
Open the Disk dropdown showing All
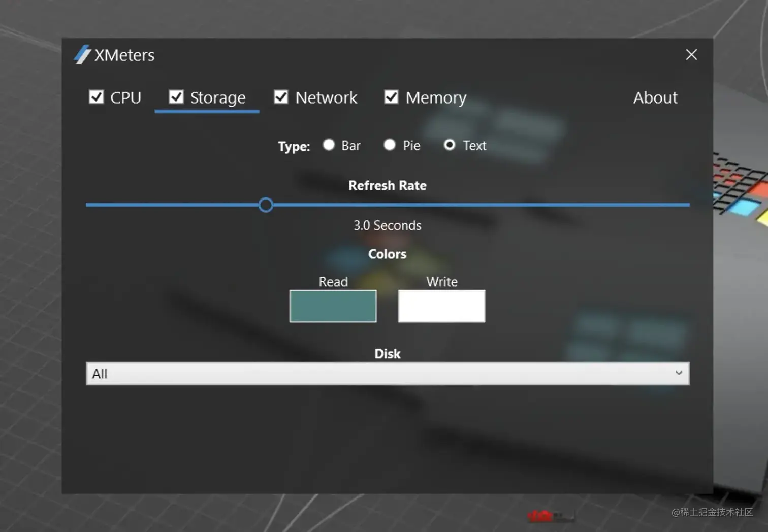pyautogui.click(x=388, y=374)
